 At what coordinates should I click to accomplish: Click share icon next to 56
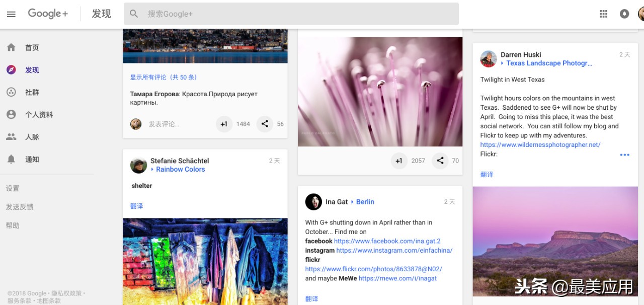tap(265, 124)
